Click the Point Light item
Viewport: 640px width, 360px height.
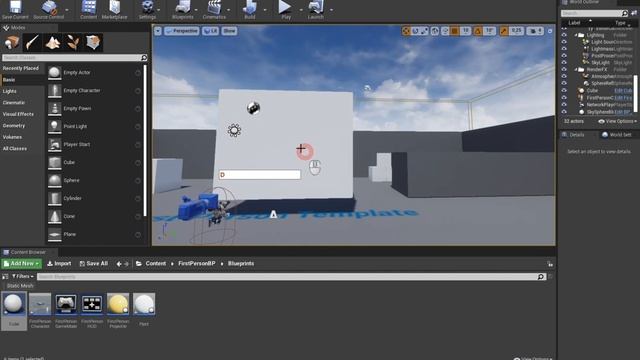pyautogui.click(x=94, y=127)
